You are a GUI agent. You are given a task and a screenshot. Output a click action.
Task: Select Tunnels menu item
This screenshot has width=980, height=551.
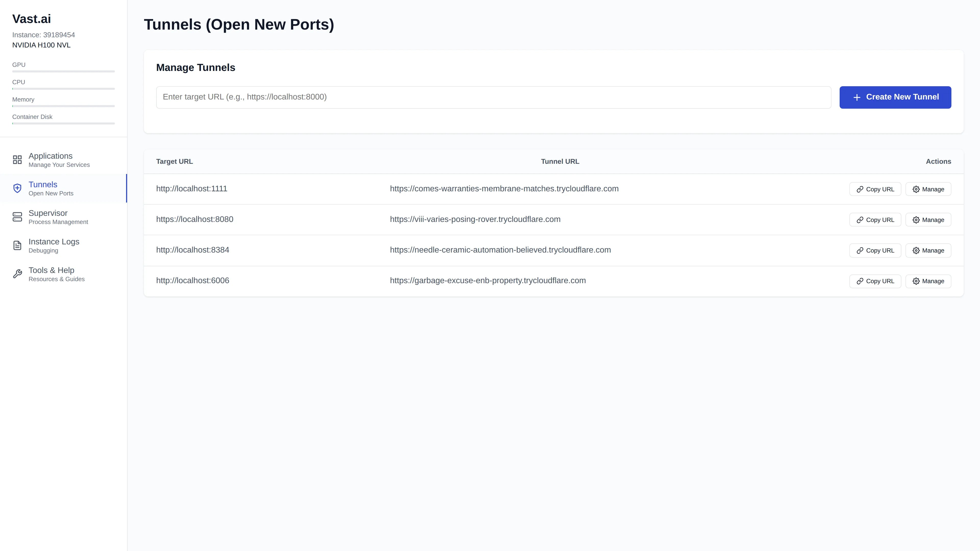[63, 188]
